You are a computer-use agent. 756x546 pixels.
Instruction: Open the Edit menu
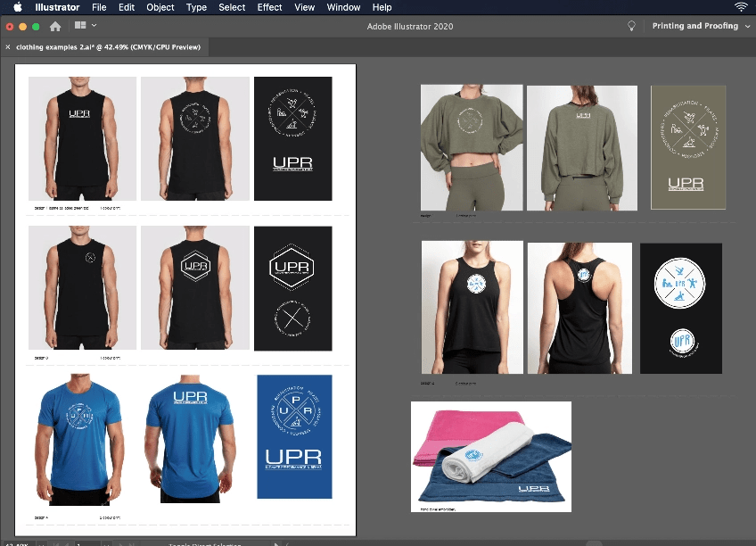[x=127, y=7]
